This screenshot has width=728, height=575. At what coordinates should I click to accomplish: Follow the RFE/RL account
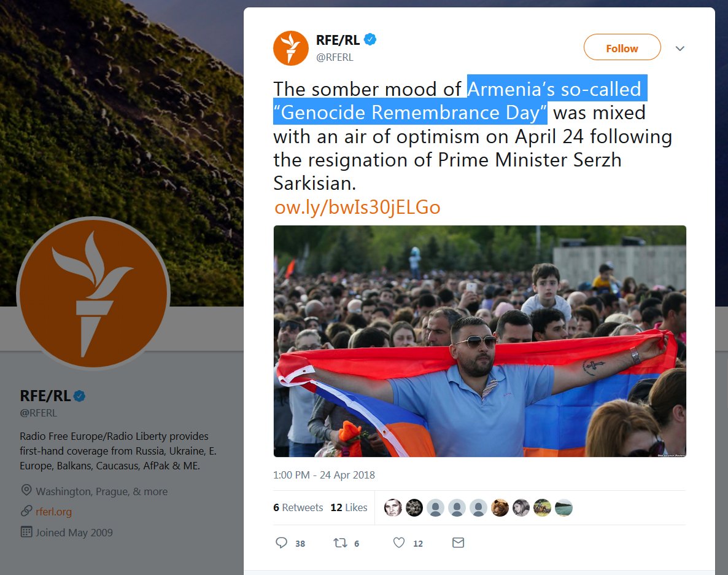point(622,47)
